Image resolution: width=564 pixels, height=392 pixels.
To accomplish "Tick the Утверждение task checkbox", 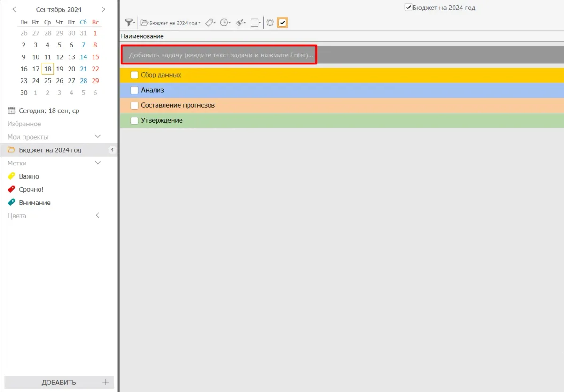I will [x=134, y=120].
